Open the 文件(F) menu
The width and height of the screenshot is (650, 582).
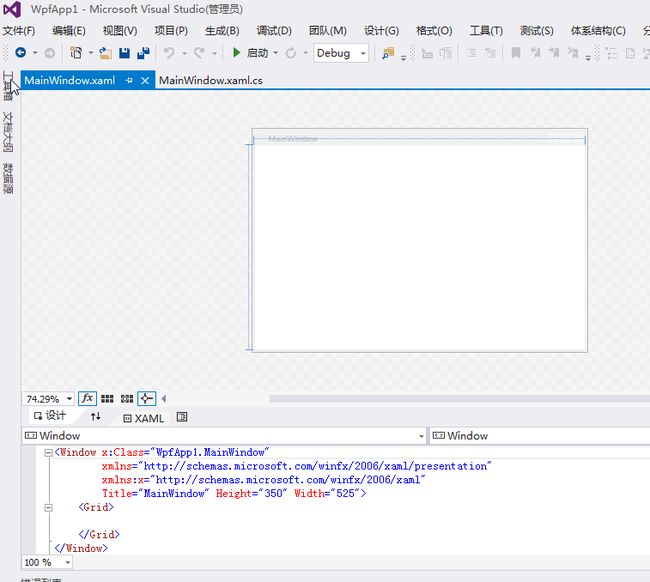19,31
